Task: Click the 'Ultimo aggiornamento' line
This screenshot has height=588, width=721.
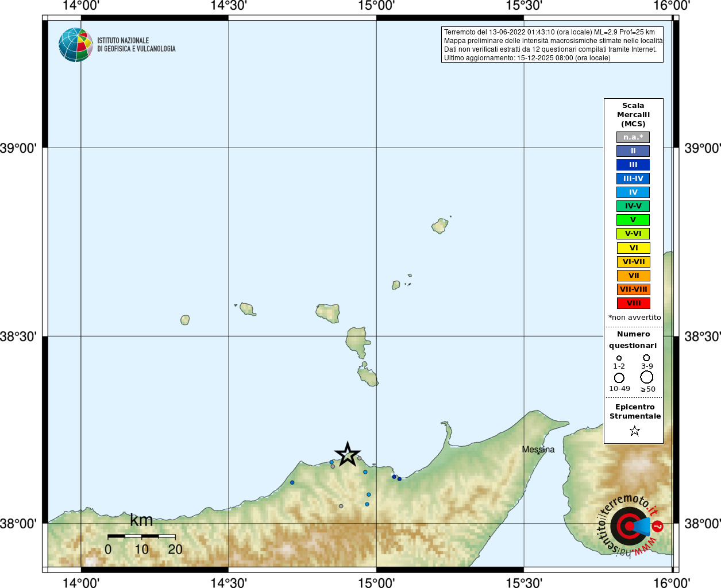Action: click(x=527, y=58)
